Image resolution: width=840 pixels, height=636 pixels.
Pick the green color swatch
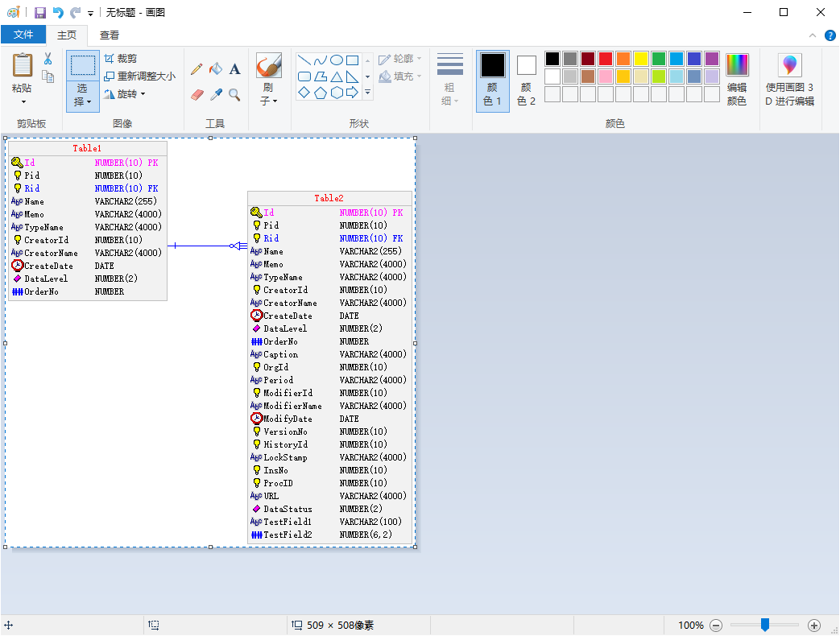pyautogui.click(x=659, y=58)
